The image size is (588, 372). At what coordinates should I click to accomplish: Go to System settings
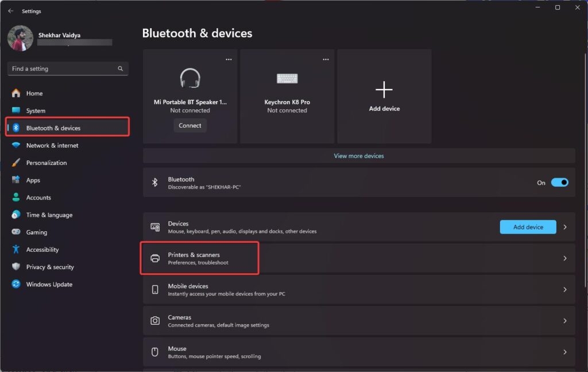(x=68, y=110)
